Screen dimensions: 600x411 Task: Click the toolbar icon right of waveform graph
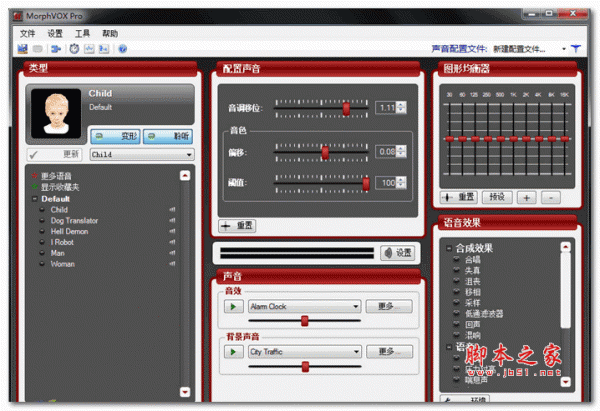[104, 49]
